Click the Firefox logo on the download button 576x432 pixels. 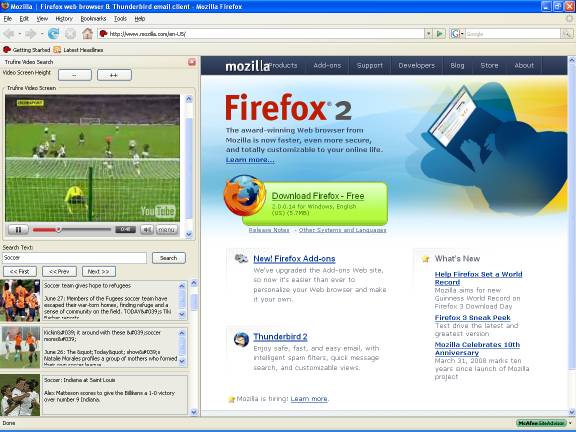[x=245, y=195]
